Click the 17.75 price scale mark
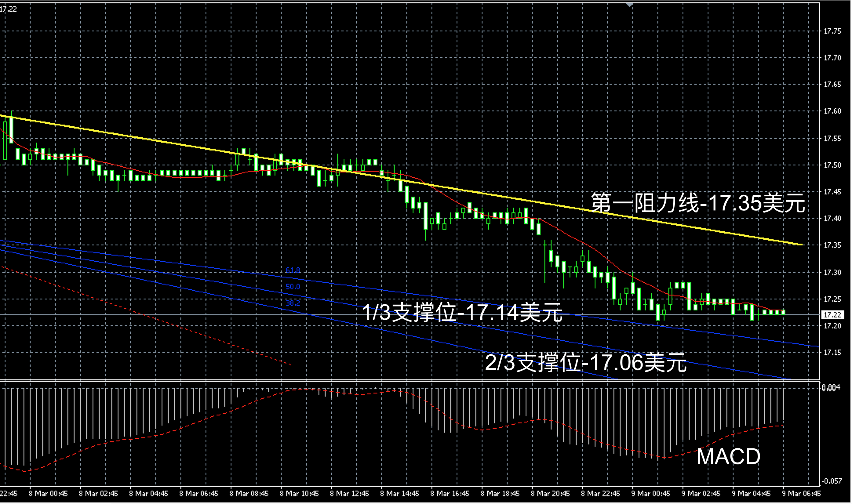Image resolution: width=852 pixels, height=504 pixels. pos(832,31)
